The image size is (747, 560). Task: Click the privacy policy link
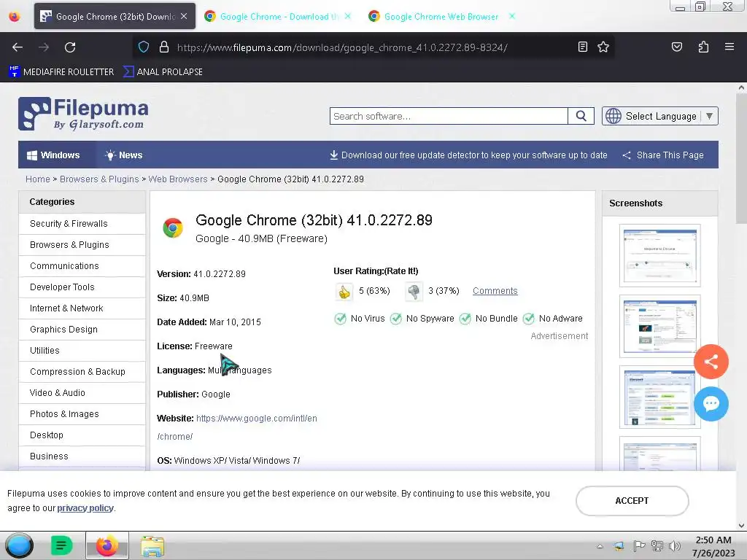pos(85,508)
